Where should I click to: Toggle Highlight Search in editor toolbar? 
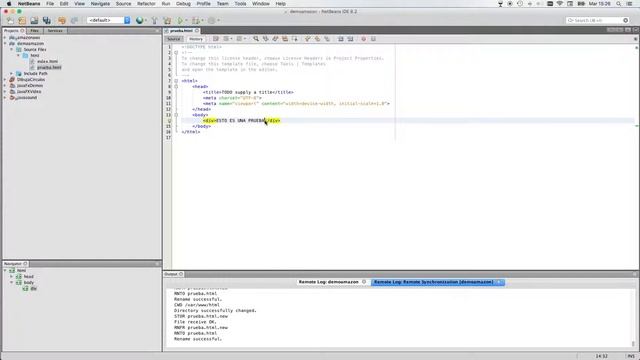click(x=285, y=39)
